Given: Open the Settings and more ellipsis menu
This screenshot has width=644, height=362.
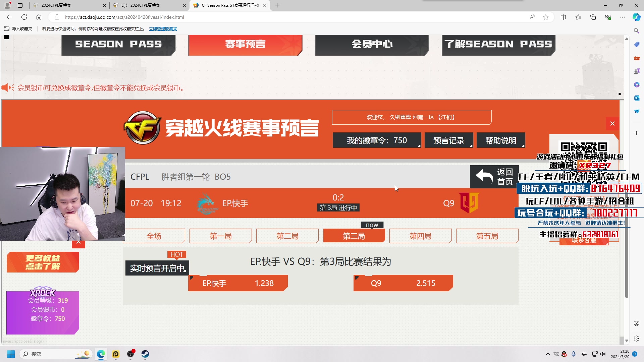Looking at the screenshot, I should 623,17.
